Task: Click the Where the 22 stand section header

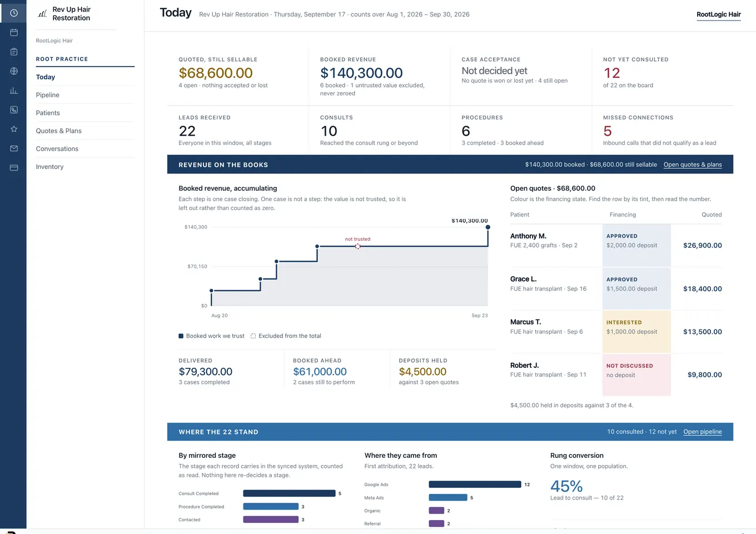Action: (450, 432)
